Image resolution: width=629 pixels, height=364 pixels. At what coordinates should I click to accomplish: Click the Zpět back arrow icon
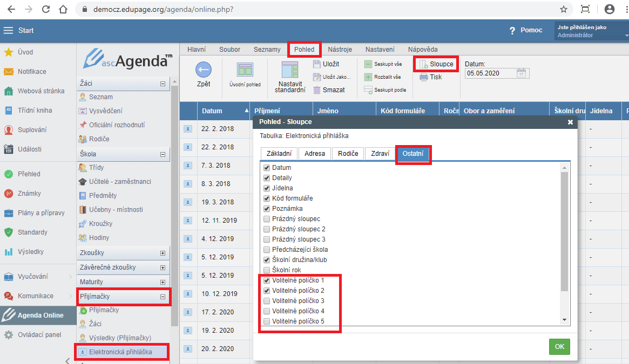(203, 70)
